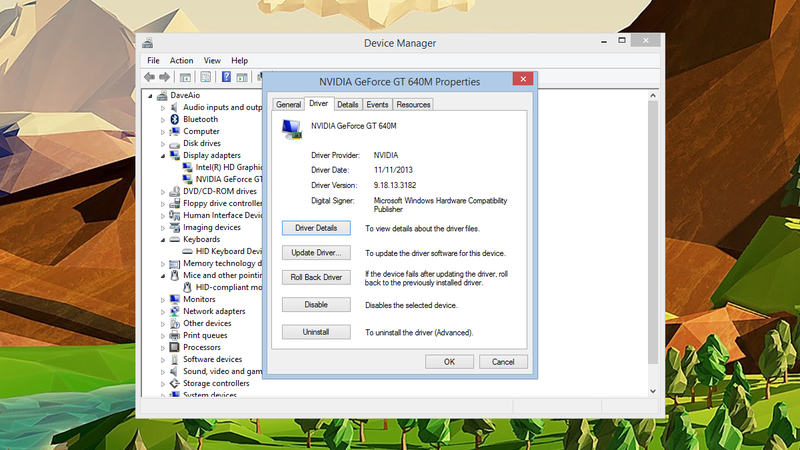
Task: Switch to the Events tab
Action: coord(377,105)
